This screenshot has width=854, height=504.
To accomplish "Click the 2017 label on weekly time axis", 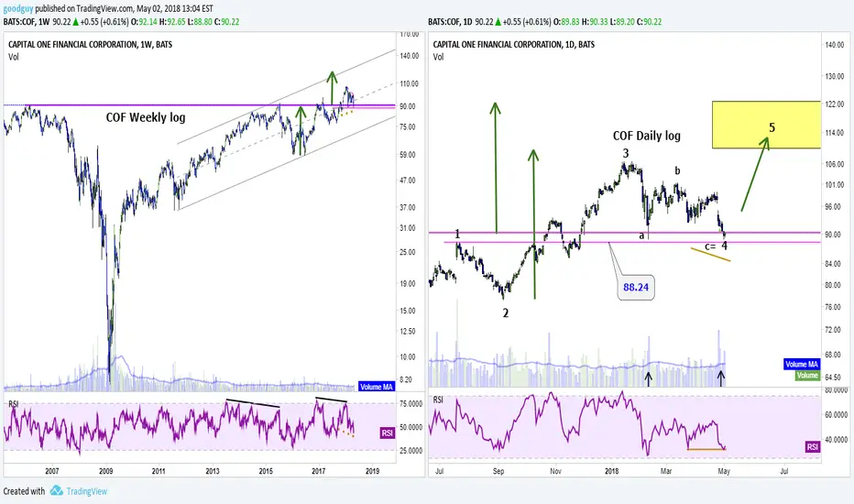I will 319,471.
